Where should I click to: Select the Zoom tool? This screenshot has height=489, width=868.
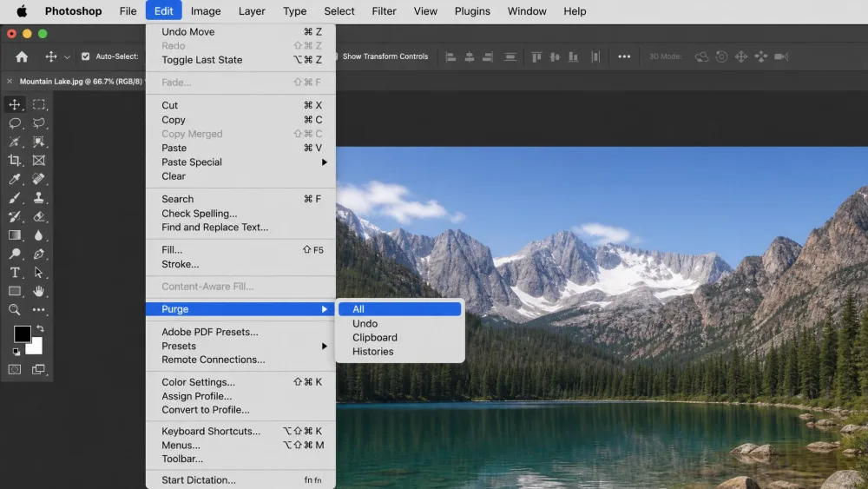coord(15,309)
